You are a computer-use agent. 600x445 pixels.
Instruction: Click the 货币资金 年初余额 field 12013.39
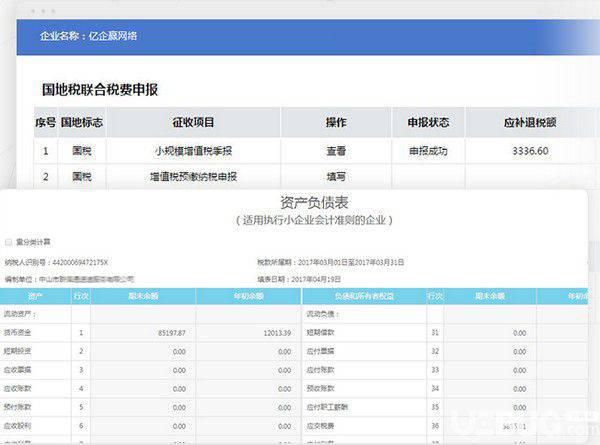248,333
